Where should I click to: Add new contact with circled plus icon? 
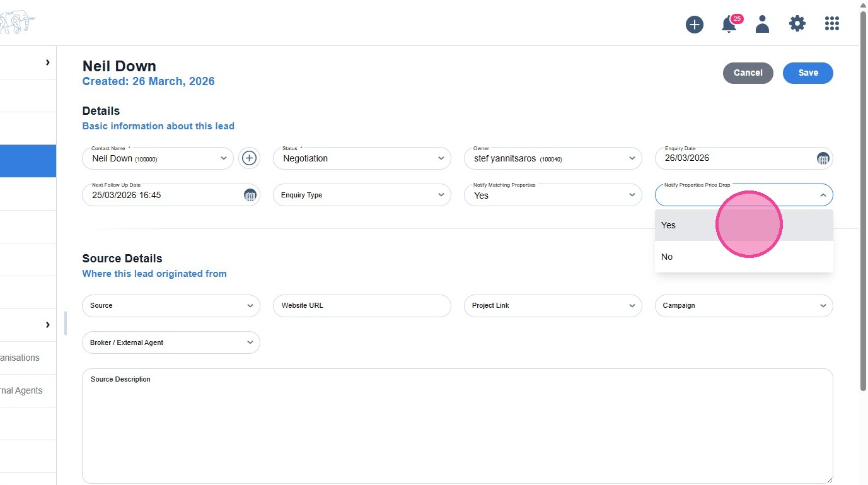tap(249, 158)
